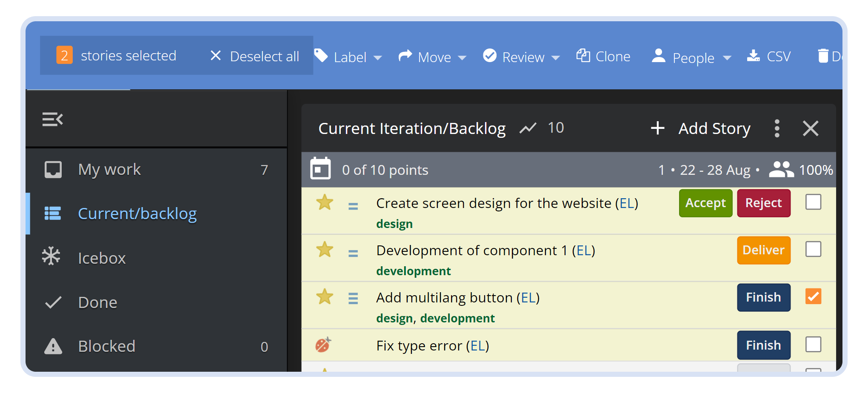Click the velocity chart icon next to 10
Viewport: 868px width, 393px height.
click(528, 128)
